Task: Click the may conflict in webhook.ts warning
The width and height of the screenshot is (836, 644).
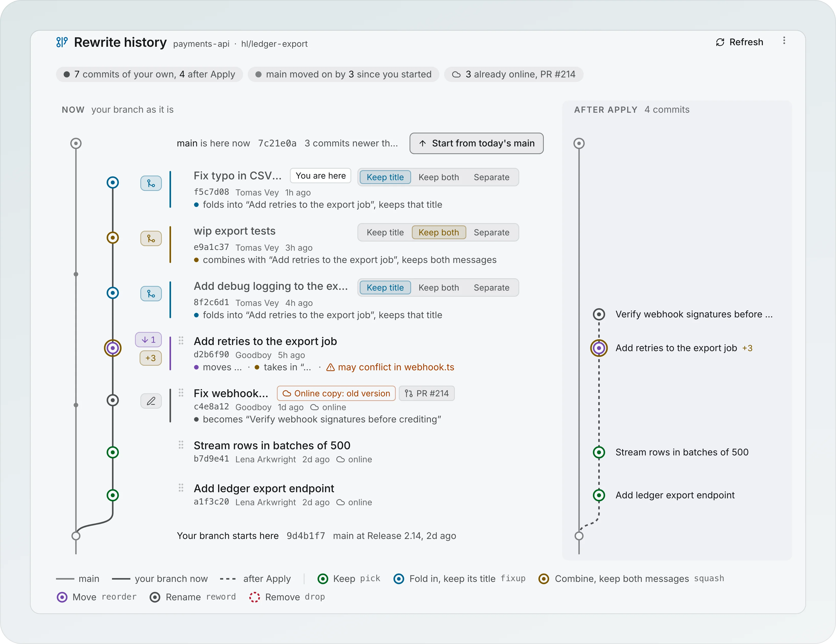Action: [x=390, y=367]
